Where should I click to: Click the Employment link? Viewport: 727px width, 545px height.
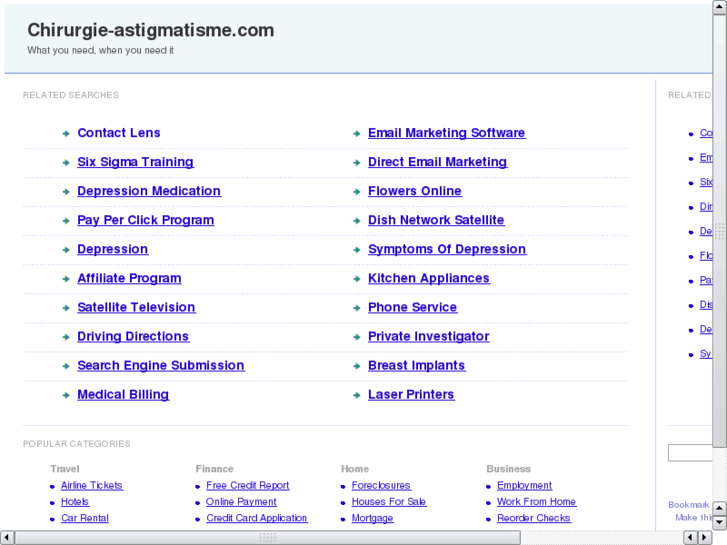[x=524, y=486]
